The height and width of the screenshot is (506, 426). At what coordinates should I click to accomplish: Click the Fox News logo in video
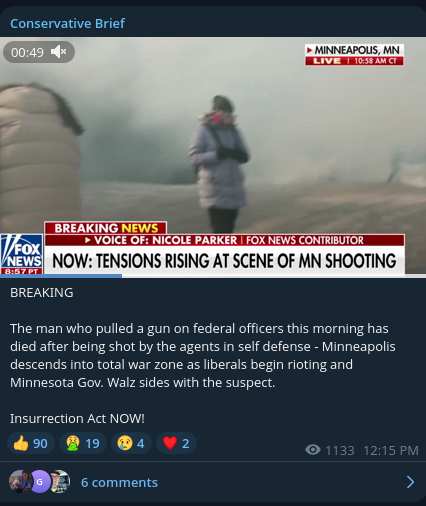22,254
